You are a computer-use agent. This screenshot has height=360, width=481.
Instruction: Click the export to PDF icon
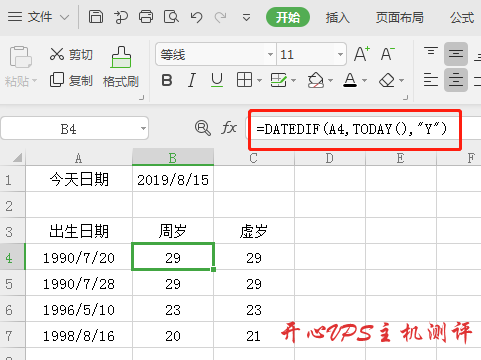pyautogui.click(x=121, y=17)
